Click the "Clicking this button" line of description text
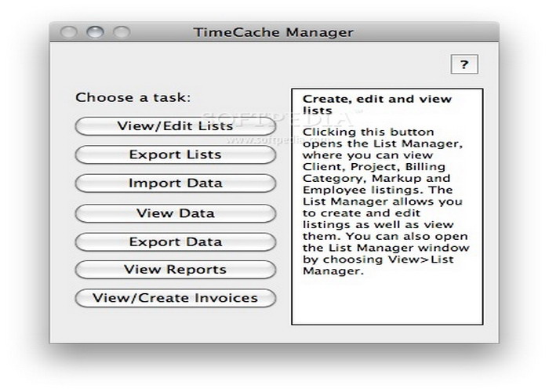The image size is (549, 392). pyautogui.click(x=357, y=132)
